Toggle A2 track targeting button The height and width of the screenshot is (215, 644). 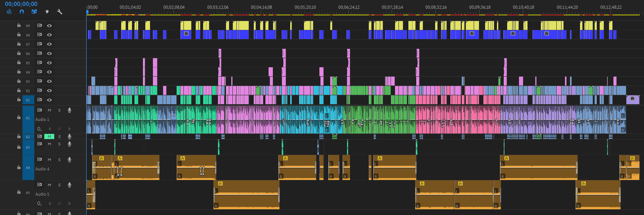point(28,137)
